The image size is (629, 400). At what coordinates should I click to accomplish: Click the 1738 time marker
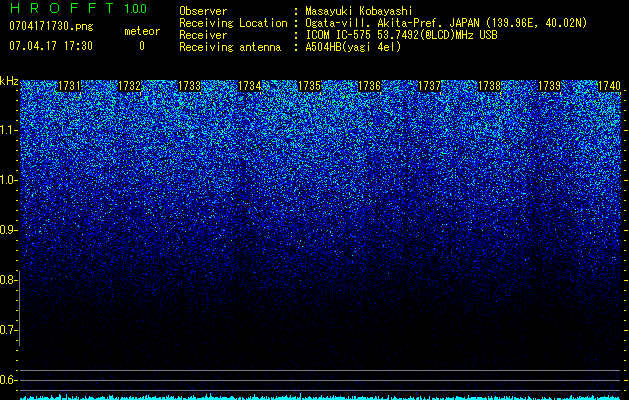490,86
